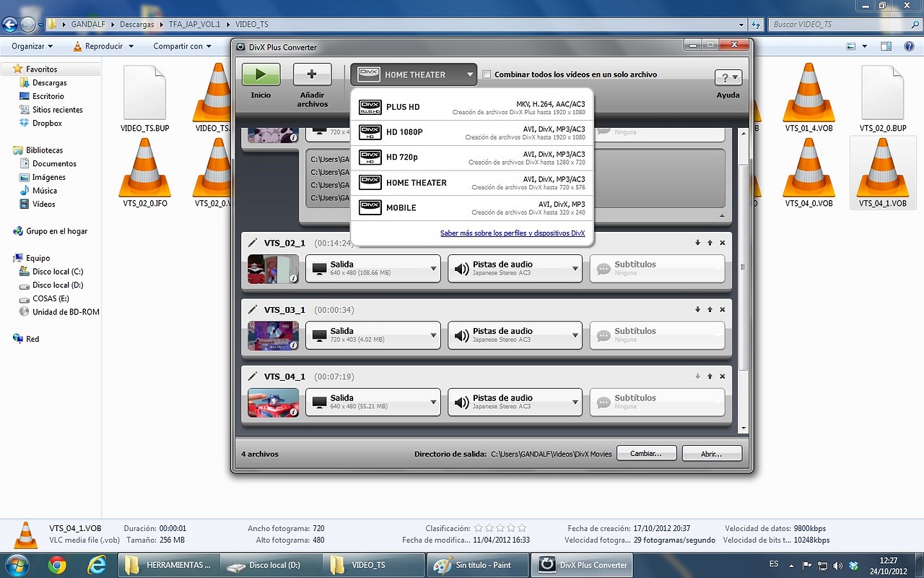Choose the HD 1080P profile
This screenshot has width=924, height=578.
472,133
